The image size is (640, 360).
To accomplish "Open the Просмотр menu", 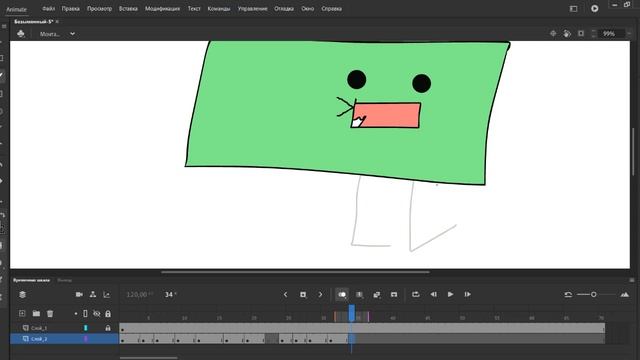I will coord(99,9).
